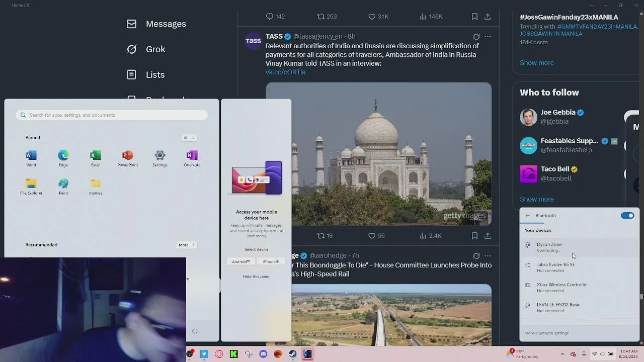Show hidden system tray icons
This screenshot has width=644, height=362.
tap(562, 354)
